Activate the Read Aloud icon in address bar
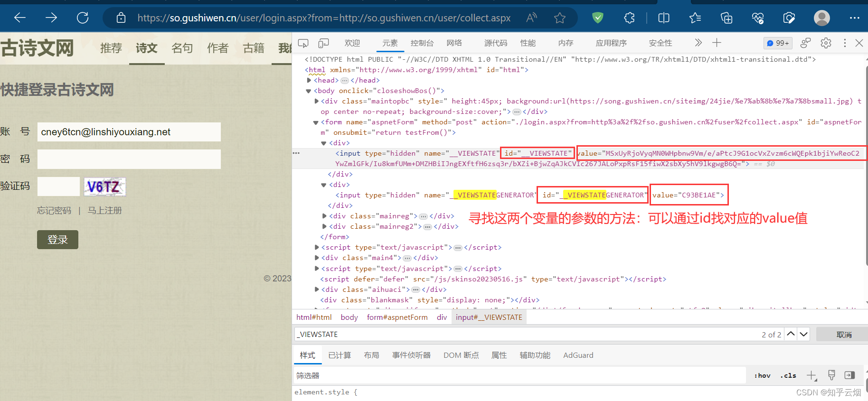This screenshot has height=401, width=868. [x=532, y=18]
